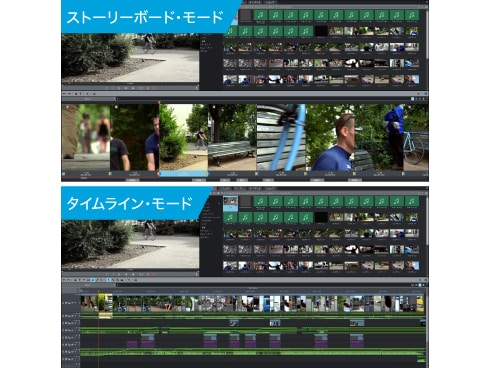Click the corner expand icon of the upper preview monitor
This screenshot has width=490, height=368.
(197, 88)
